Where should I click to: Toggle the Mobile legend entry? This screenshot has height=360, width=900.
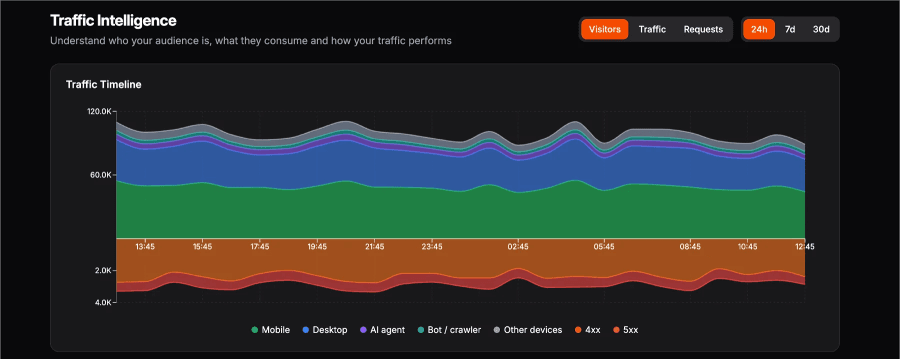[x=271, y=330]
